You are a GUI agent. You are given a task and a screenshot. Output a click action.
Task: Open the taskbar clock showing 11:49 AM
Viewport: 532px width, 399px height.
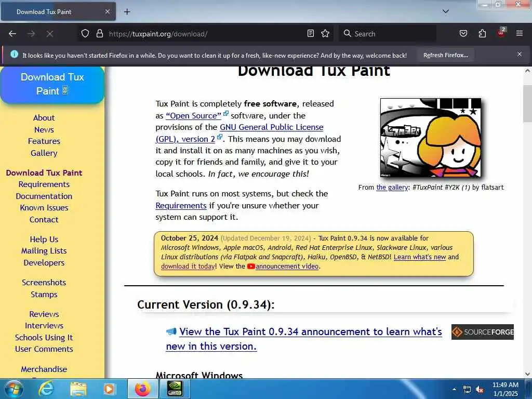pyautogui.click(x=505, y=389)
